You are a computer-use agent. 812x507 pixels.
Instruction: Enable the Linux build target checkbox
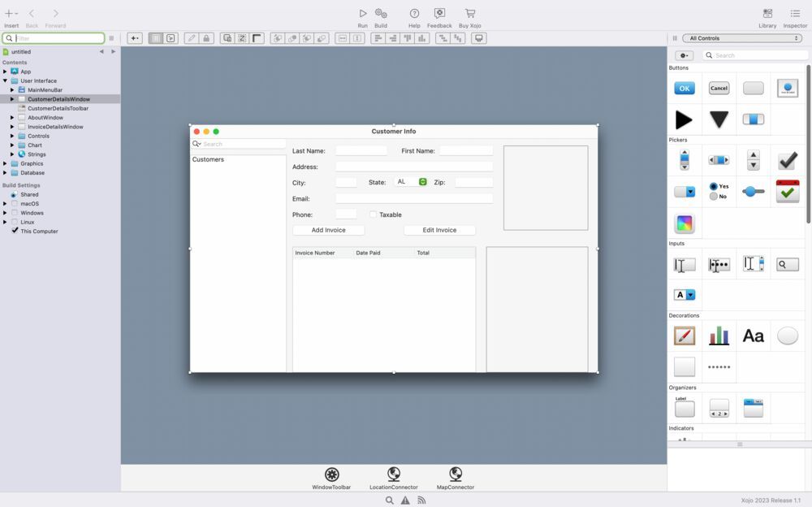coord(15,222)
